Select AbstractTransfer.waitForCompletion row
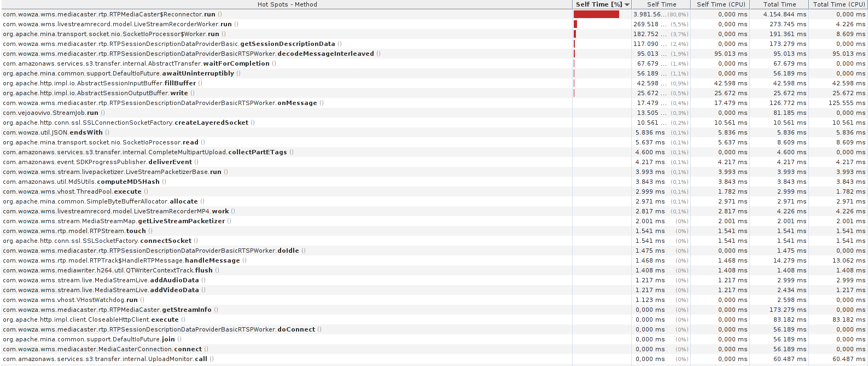The width and height of the screenshot is (868, 366). point(434,63)
